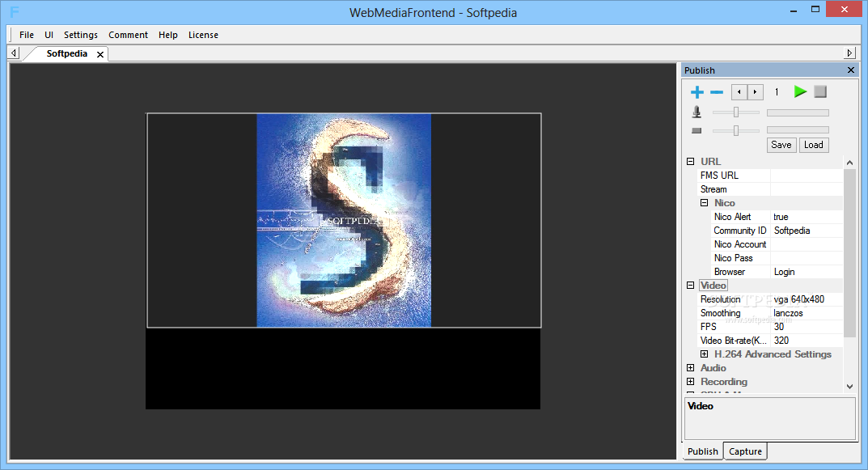
Task: Expand the Audio section
Action: pos(690,368)
